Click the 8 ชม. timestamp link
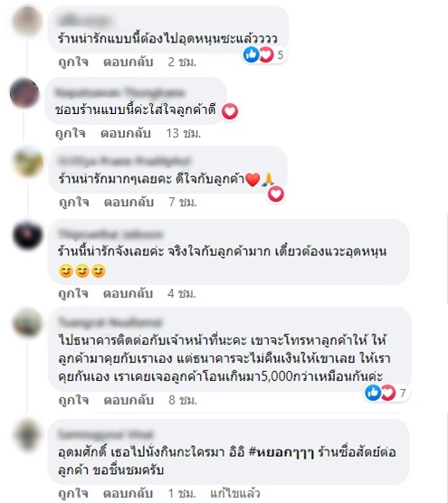This screenshot has height=503, width=448. (183, 400)
